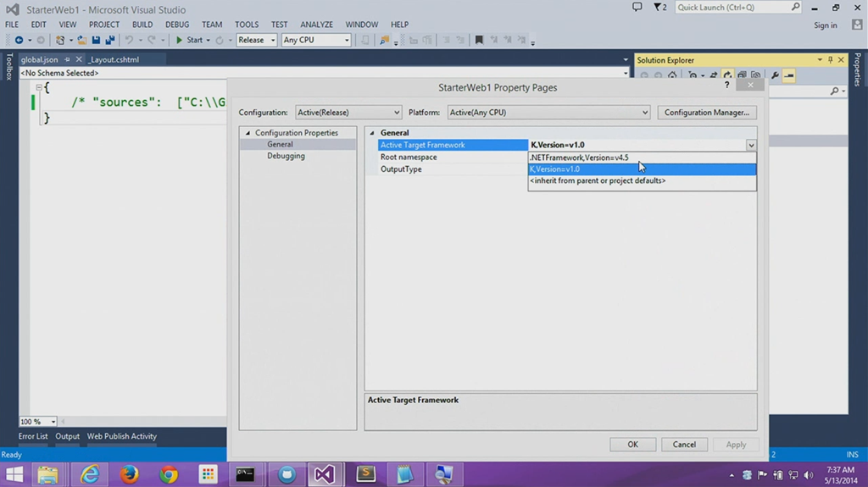This screenshot has height=487, width=868.
Task: Click the Find in Files toolbar icon
Action: 384,40
